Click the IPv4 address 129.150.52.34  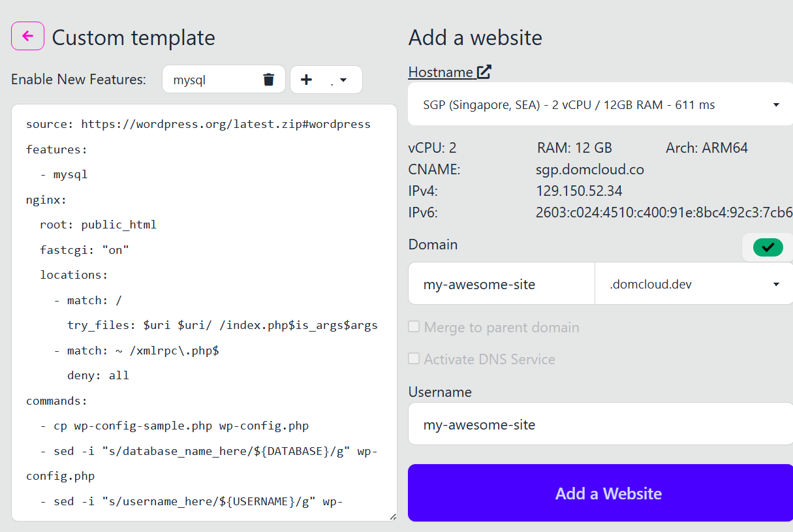(x=579, y=191)
